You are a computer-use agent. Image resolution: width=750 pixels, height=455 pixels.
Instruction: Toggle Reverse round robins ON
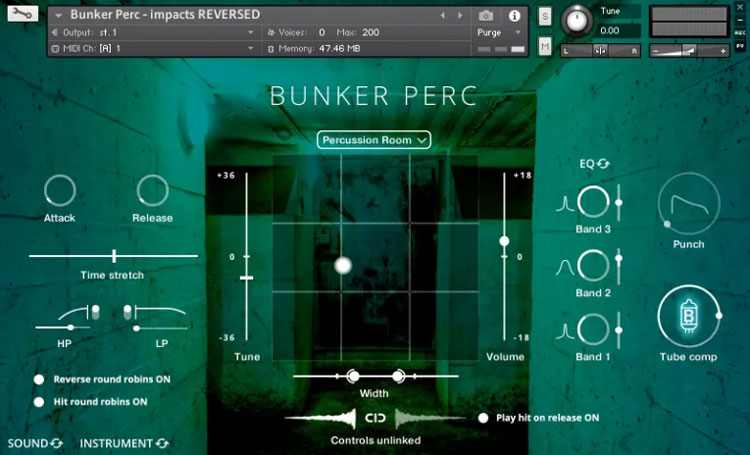tap(39, 379)
